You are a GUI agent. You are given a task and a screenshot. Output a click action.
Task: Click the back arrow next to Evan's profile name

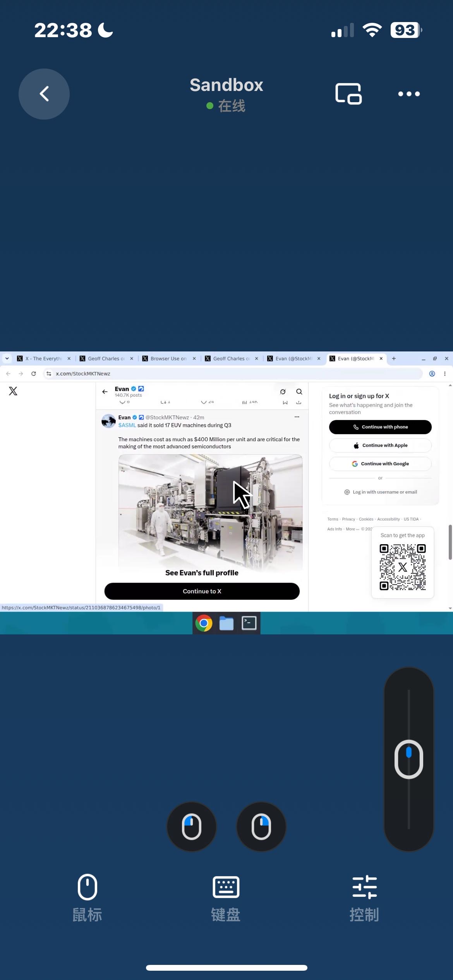(x=105, y=392)
